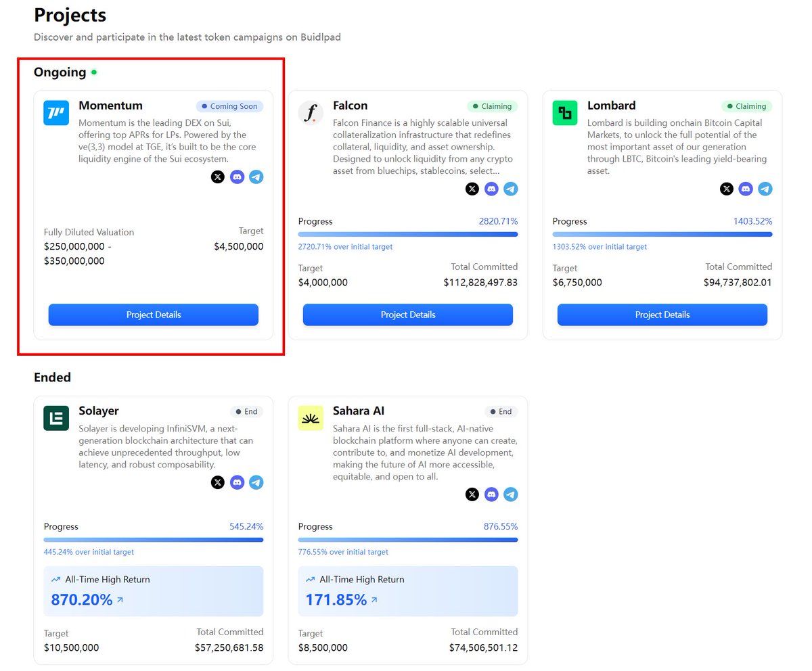Click Sahara AI's 171.85% return arrow

[374, 600]
